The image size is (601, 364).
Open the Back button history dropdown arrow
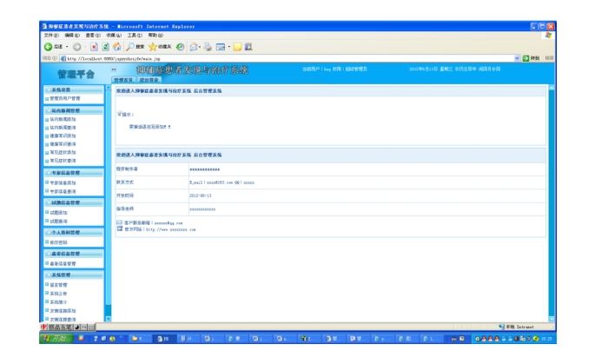pyautogui.click(x=67, y=47)
